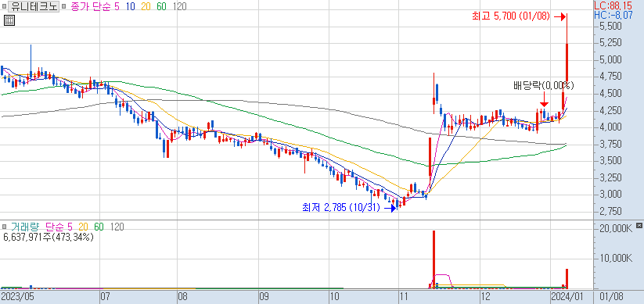
Task: Click the square marker beside 거래량
Action: [x=5, y=227]
